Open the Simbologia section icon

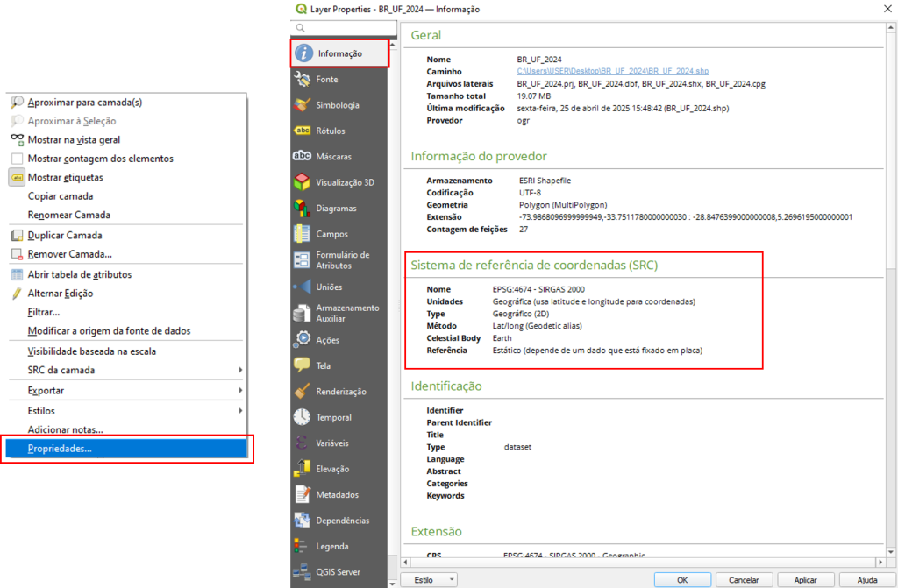[303, 105]
